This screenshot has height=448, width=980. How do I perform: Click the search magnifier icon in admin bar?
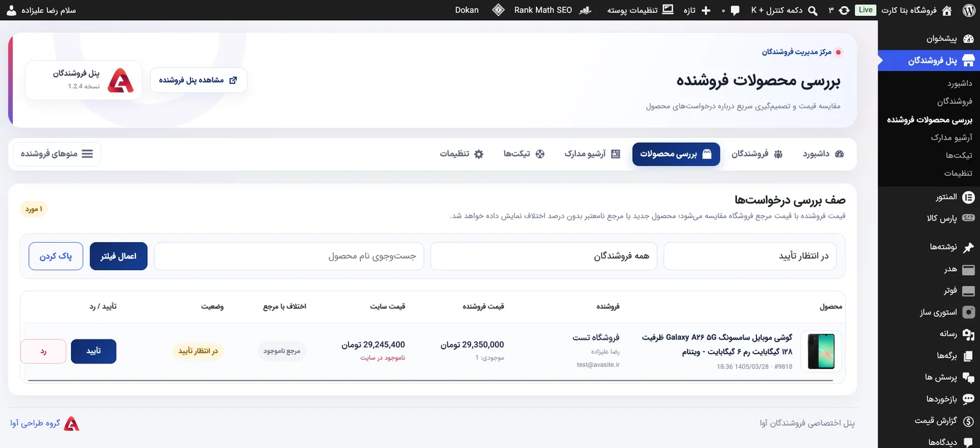[813, 10]
